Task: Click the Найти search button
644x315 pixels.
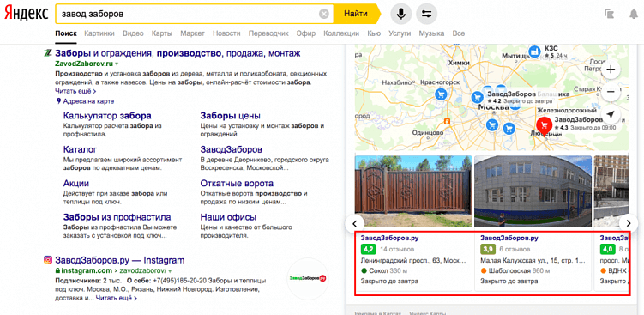Action: pos(356,14)
